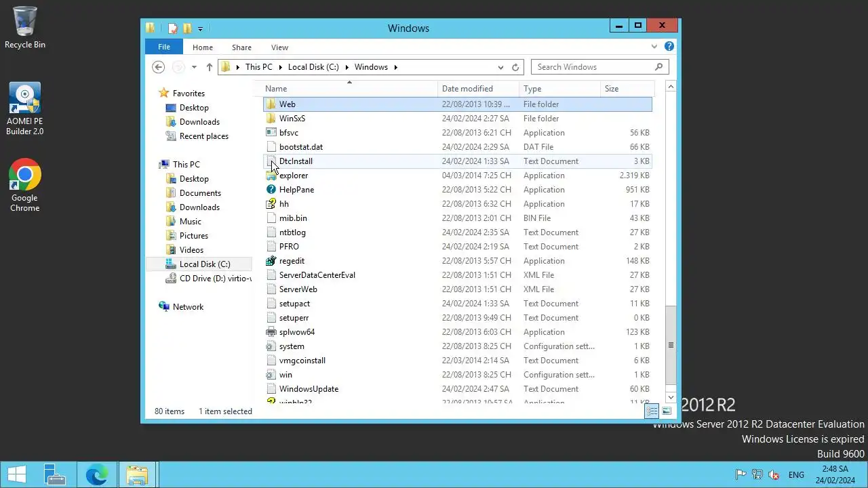Viewport: 868px width, 488px height.
Task: Open the File menu tab
Action: 164,47
